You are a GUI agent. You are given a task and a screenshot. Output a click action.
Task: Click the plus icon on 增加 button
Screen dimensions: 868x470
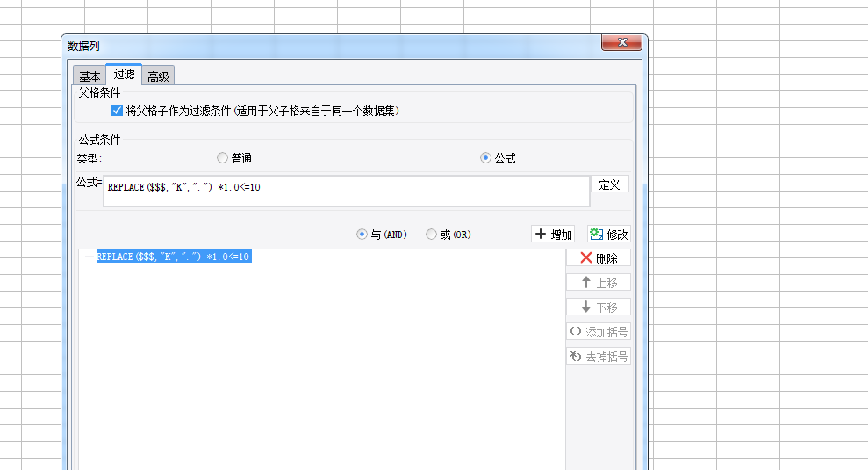pyautogui.click(x=541, y=234)
